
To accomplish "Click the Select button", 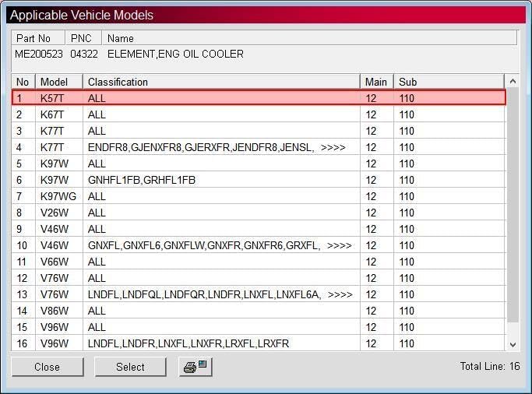I will [x=130, y=367].
